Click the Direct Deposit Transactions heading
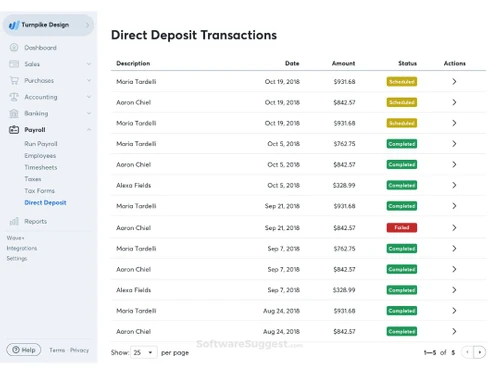The width and height of the screenshot is (500, 375). click(194, 35)
